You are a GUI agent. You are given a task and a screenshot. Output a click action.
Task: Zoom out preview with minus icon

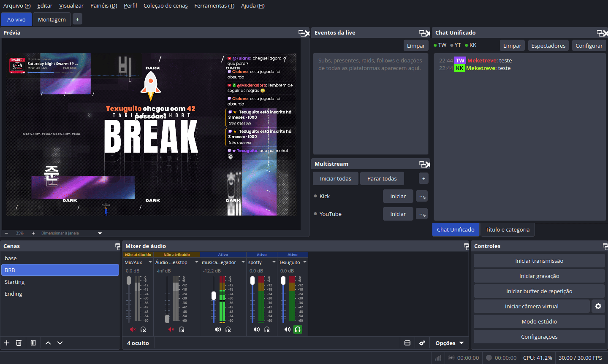[6, 233]
